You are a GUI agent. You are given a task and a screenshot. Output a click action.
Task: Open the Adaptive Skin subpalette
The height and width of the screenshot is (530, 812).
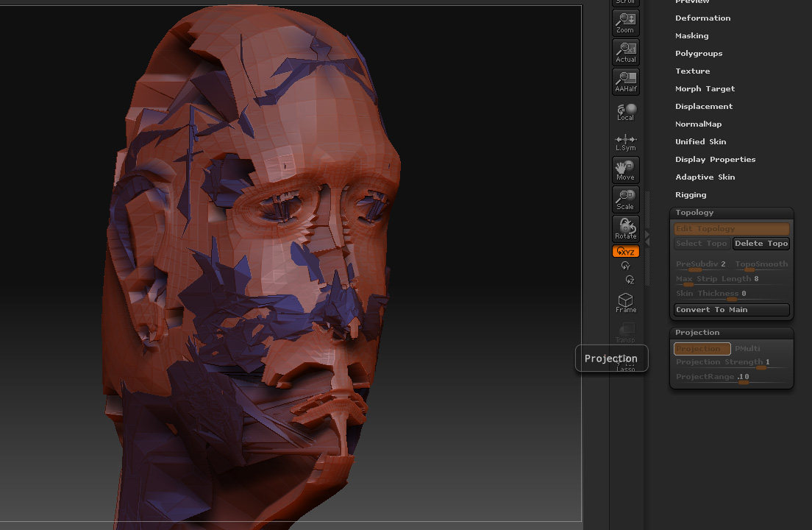[705, 177]
